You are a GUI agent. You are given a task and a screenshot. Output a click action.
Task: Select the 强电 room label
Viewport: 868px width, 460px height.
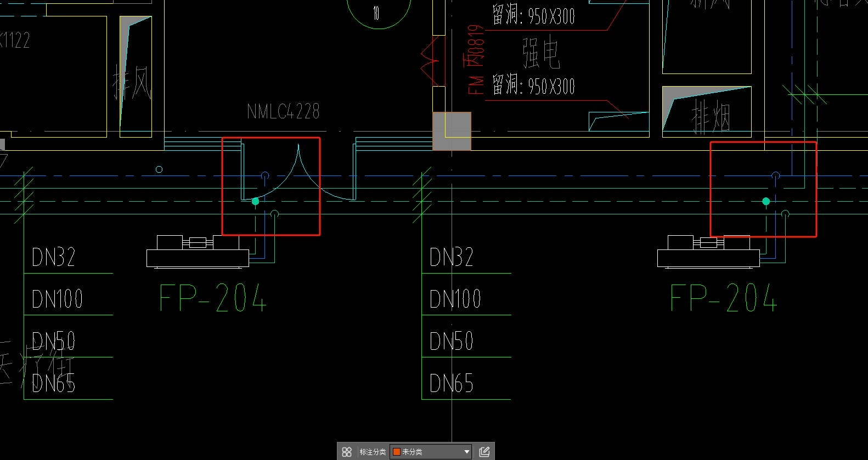point(541,53)
